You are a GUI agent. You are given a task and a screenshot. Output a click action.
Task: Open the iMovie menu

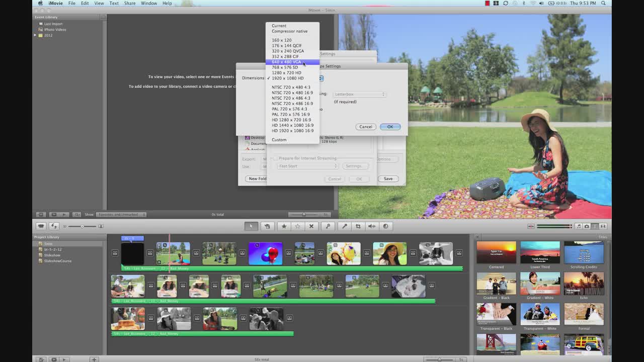pos(55,3)
